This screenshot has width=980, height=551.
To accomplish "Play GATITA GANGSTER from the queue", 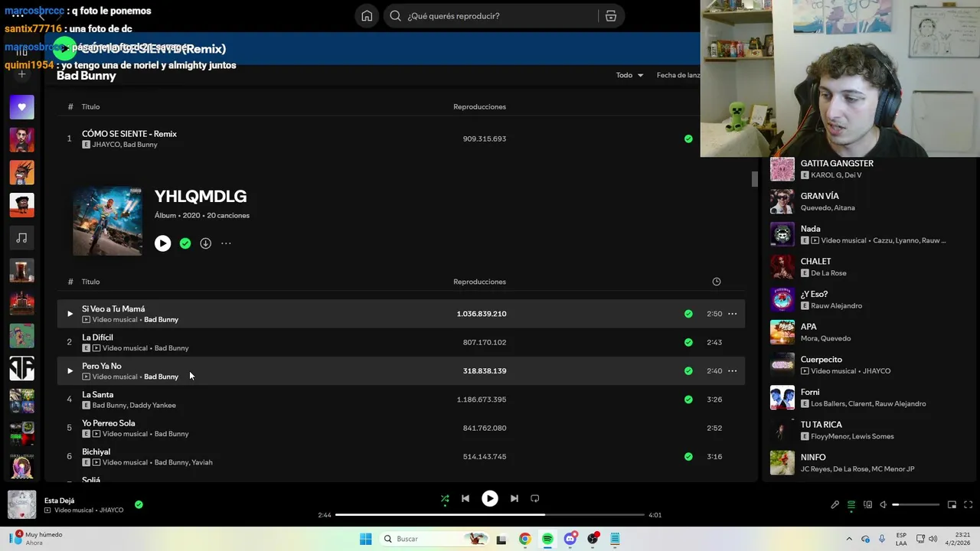I will [782, 169].
